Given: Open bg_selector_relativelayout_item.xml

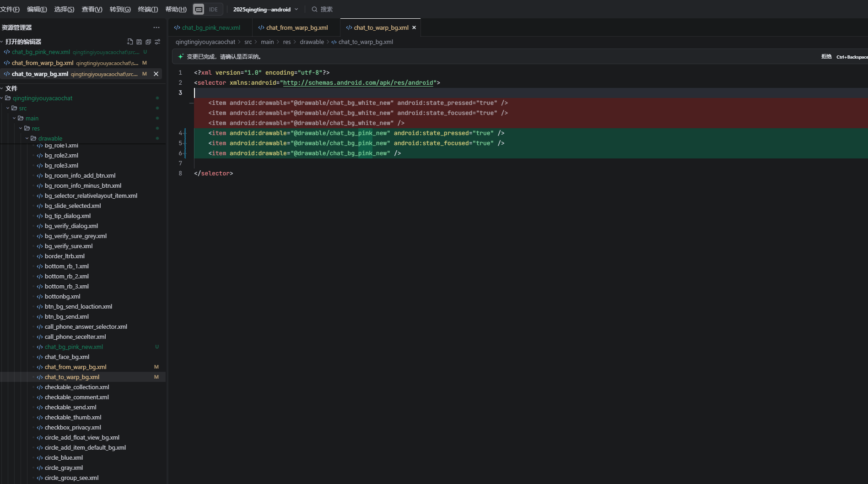Looking at the screenshot, I should pyautogui.click(x=91, y=196).
